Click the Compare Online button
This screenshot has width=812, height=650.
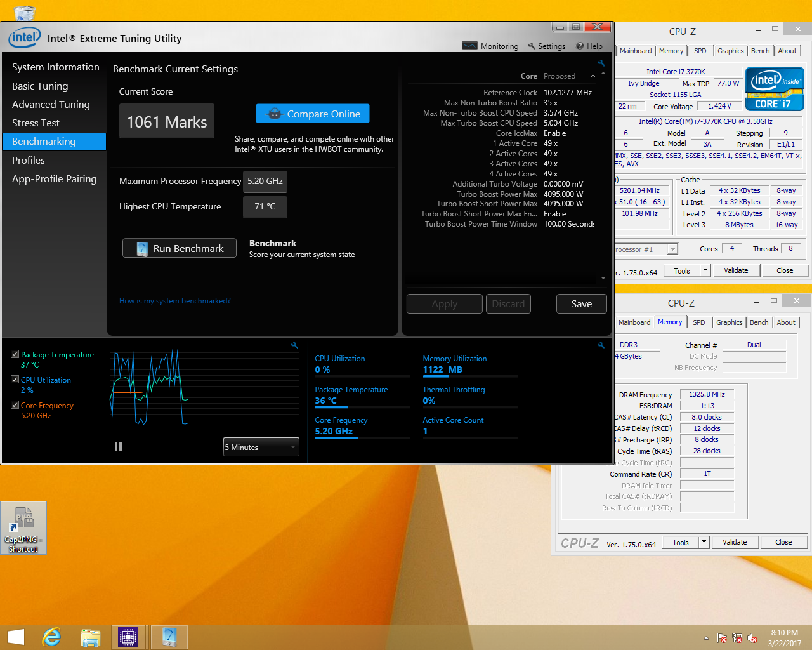[x=313, y=114]
